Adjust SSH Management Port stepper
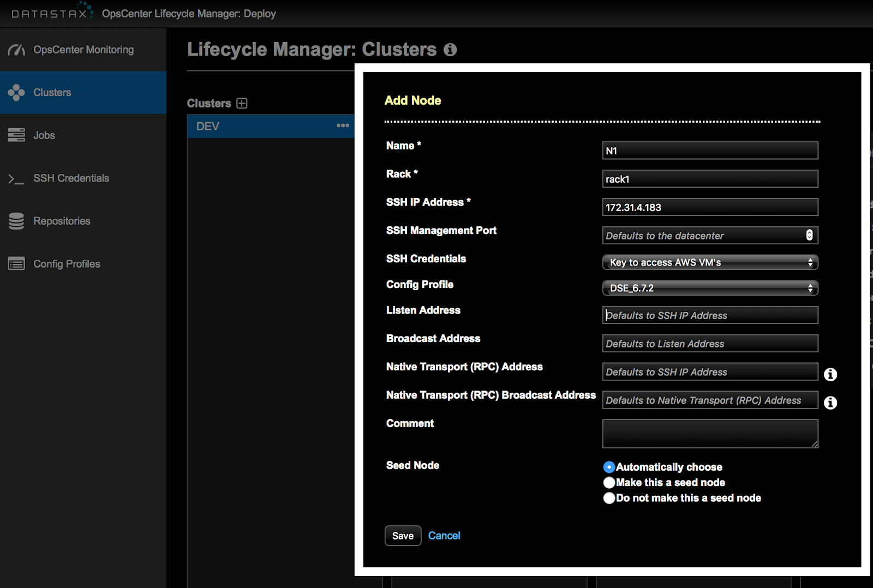Image resolution: width=873 pixels, height=588 pixels. (810, 235)
